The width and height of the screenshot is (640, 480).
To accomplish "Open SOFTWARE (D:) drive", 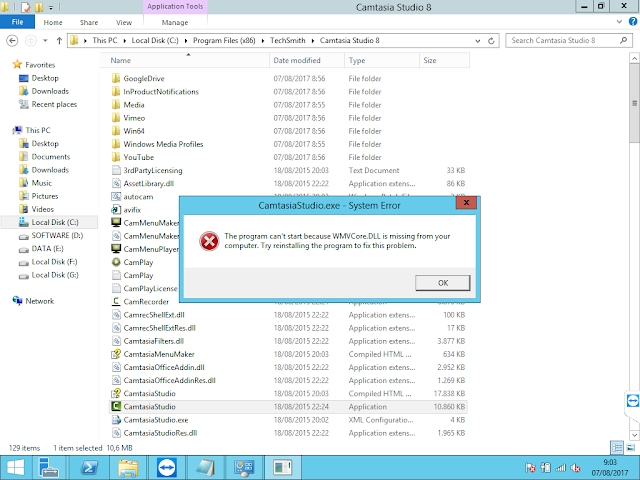I will [57, 236].
